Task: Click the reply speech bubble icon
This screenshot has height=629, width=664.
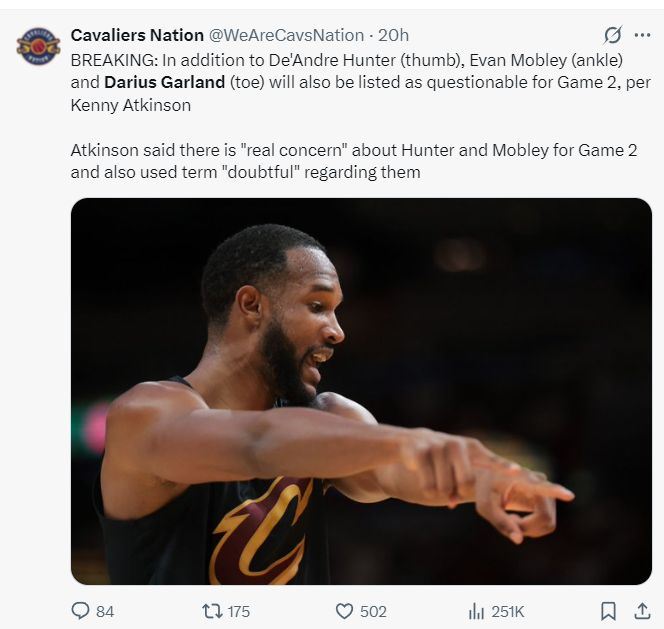Action: [x=81, y=611]
